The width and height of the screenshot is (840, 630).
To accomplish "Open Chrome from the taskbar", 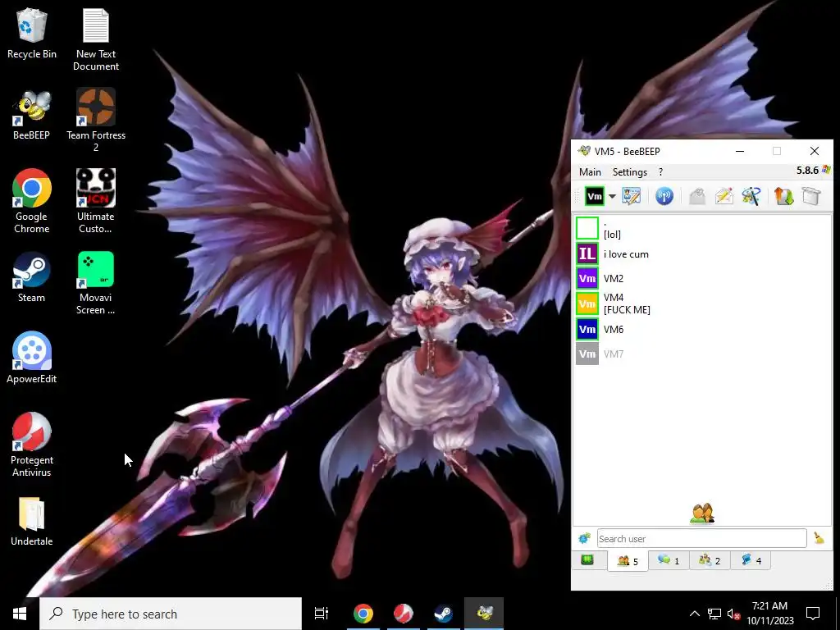I will [363, 614].
